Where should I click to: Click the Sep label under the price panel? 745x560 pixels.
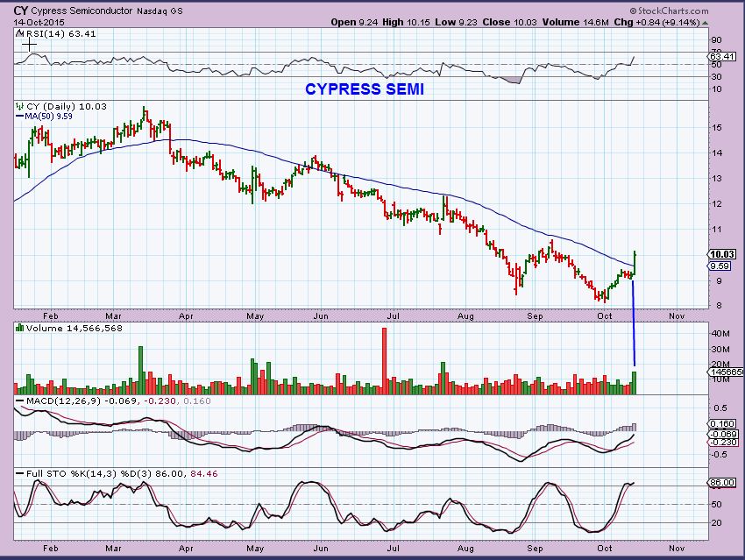click(535, 315)
